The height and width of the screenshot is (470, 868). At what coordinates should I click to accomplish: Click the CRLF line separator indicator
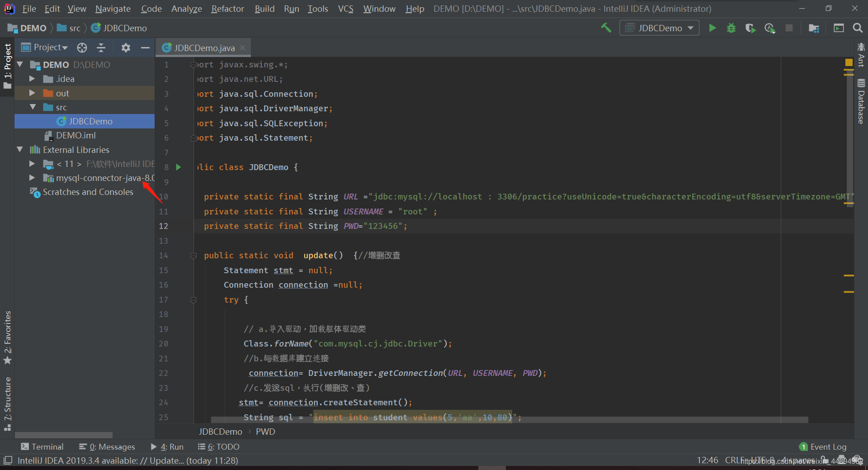click(x=736, y=460)
